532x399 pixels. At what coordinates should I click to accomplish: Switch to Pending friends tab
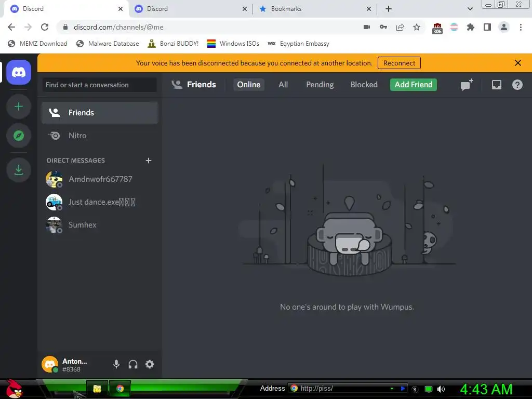point(320,85)
